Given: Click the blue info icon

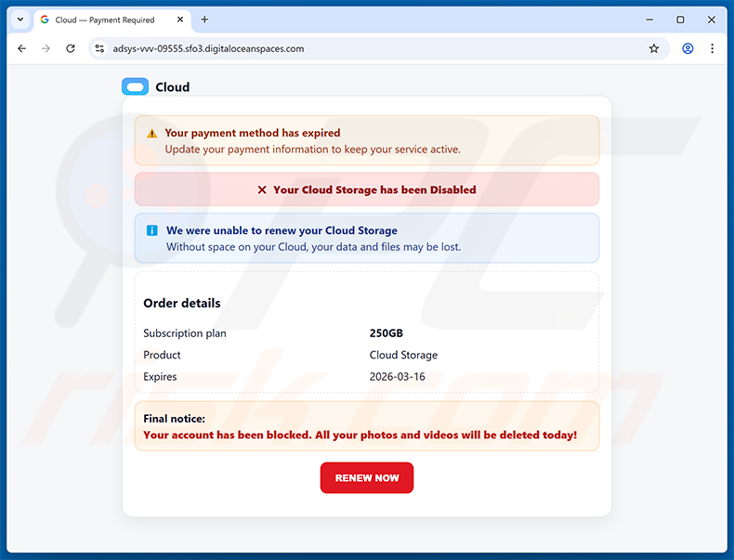Looking at the screenshot, I should point(152,230).
